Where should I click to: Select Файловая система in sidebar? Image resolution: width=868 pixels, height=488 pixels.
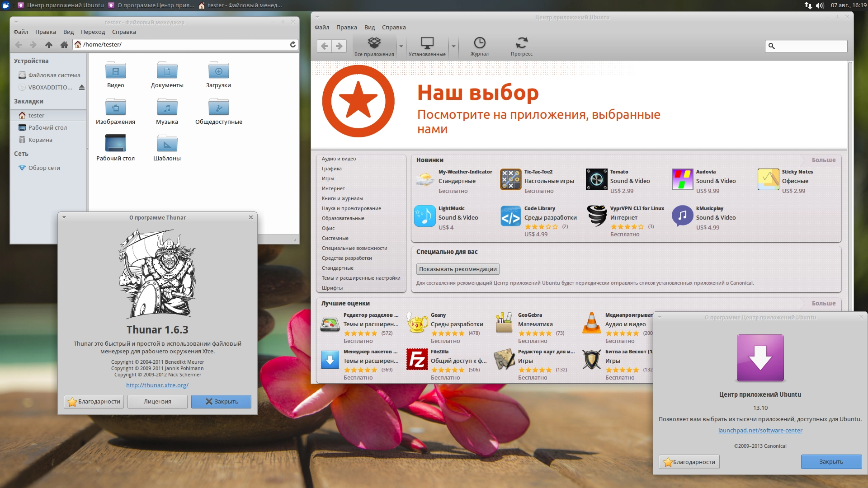point(49,75)
